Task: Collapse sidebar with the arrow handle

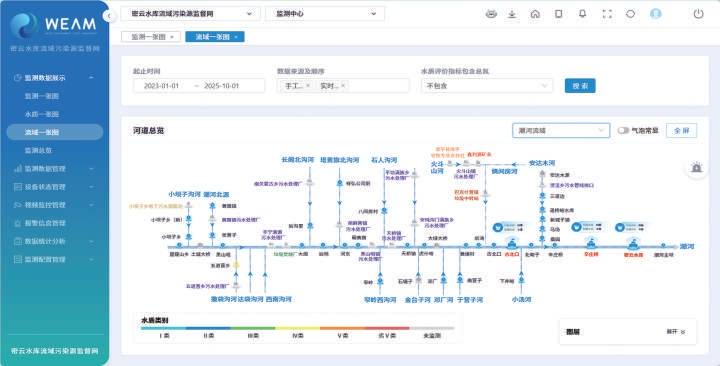Action: click(x=109, y=16)
